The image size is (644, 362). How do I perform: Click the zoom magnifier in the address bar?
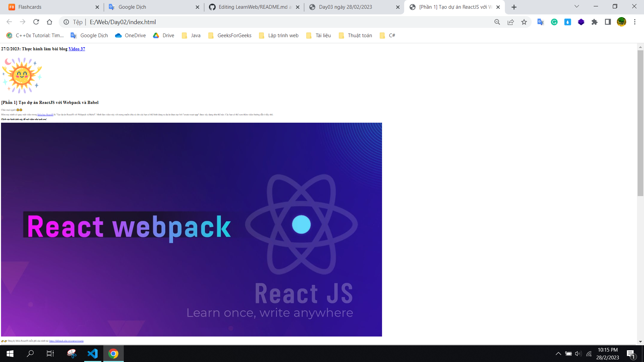(497, 22)
